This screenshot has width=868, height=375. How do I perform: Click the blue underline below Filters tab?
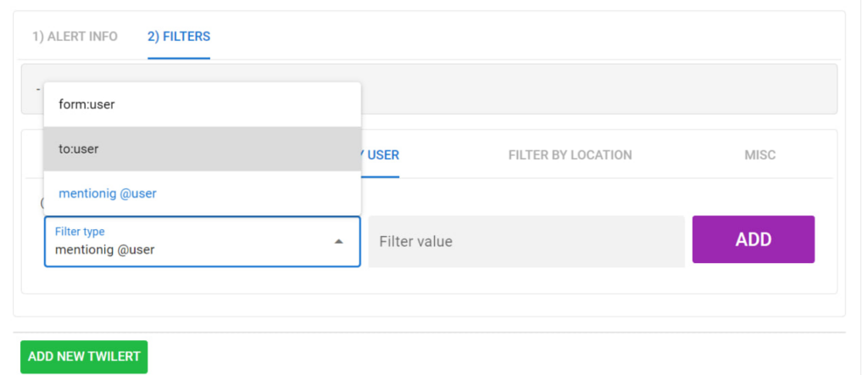[x=178, y=58]
